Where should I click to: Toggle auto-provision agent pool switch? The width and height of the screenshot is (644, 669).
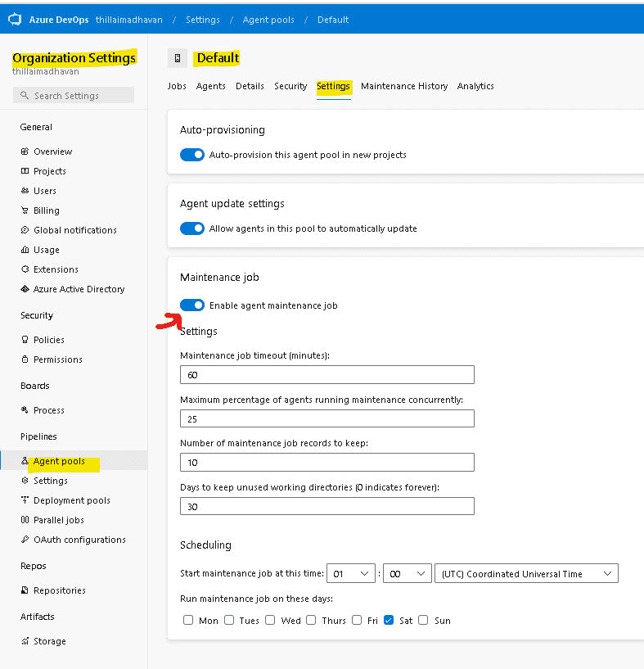point(192,155)
